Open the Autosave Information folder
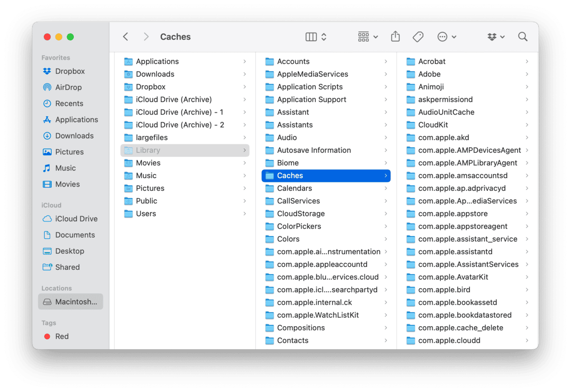 click(326, 150)
